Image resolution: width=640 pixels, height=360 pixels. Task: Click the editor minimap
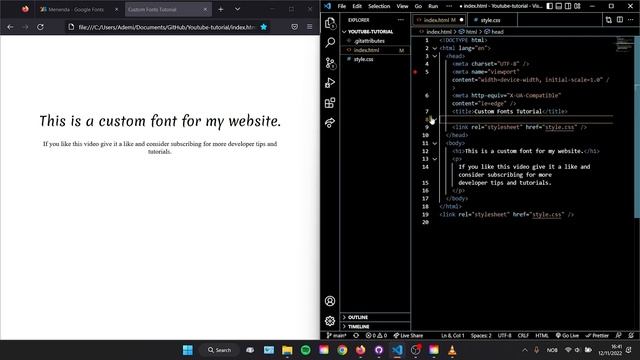(624, 45)
